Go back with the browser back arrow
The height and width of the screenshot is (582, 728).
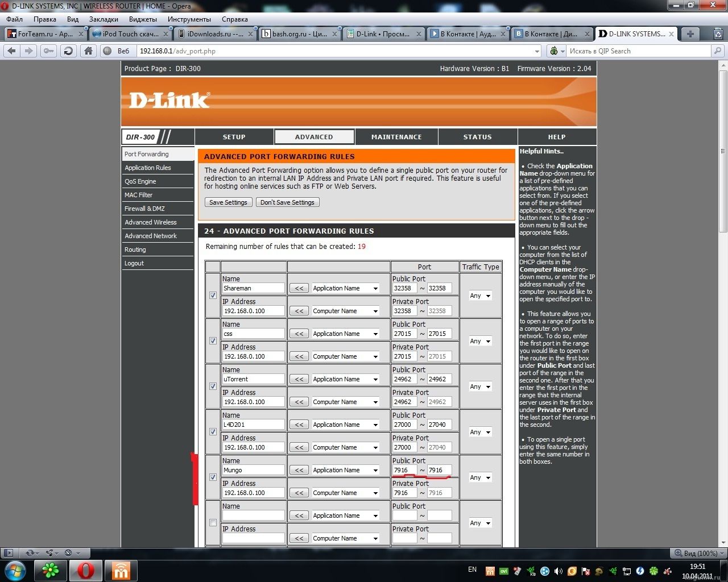(x=11, y=51)
